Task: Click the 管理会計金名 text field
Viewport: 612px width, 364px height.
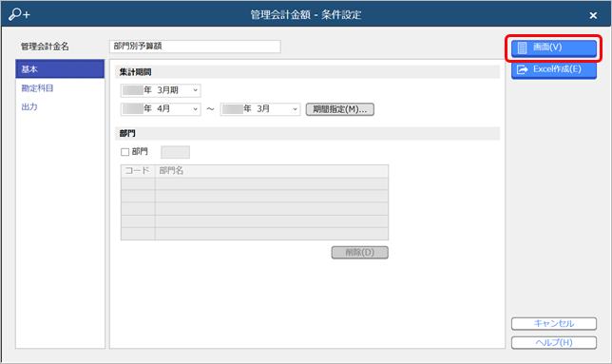Action: (195, 47)
